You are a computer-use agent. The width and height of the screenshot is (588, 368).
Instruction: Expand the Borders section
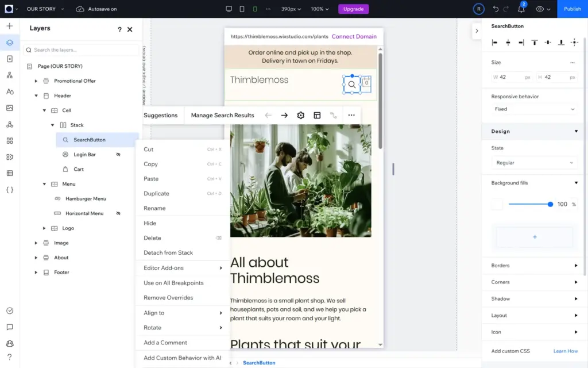pyautogui.click(x=534, y=266)
